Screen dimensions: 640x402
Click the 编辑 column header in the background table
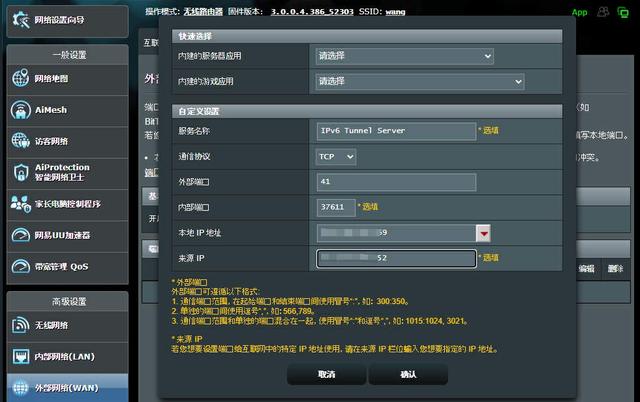pyautogui.click(x=587, y=268)
